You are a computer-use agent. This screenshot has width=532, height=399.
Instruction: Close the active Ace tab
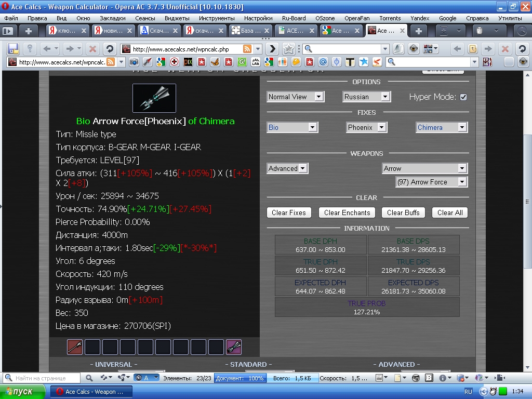tap(402, 31)
